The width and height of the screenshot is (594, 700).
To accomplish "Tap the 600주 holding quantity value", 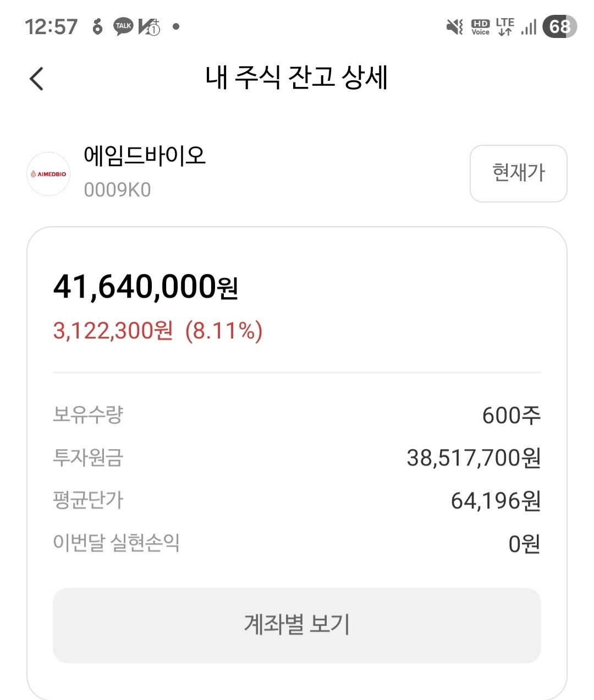I will [511, 415].
